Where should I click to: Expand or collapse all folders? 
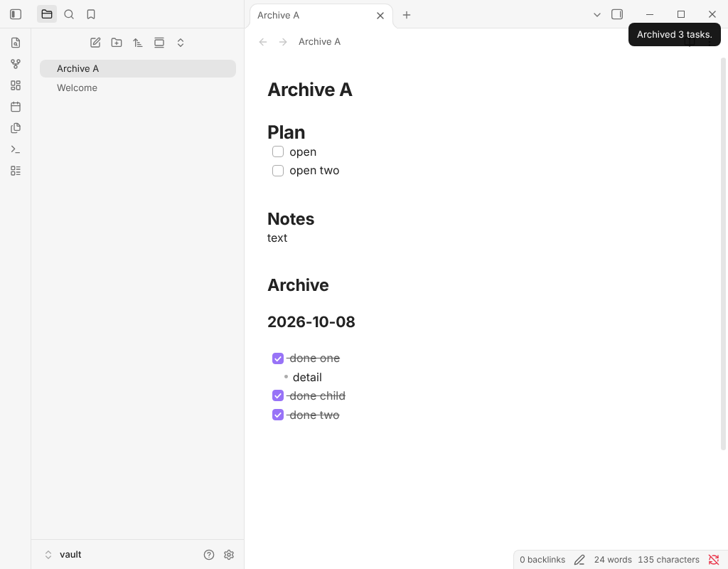tap(181, 43)
